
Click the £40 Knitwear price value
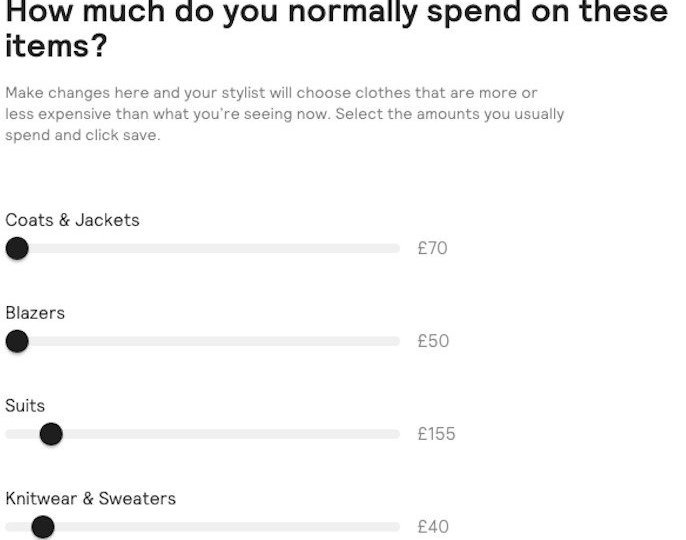[x=433, y=527]
